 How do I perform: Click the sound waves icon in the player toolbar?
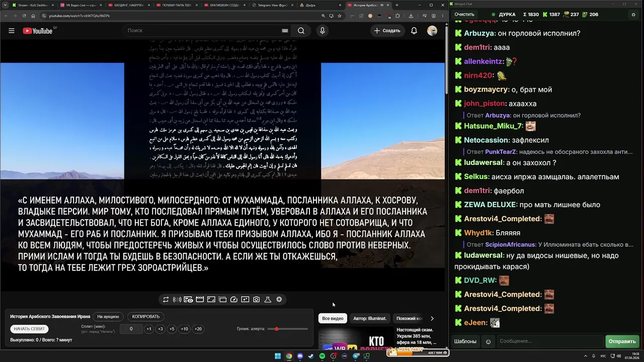tap(177, 300)
